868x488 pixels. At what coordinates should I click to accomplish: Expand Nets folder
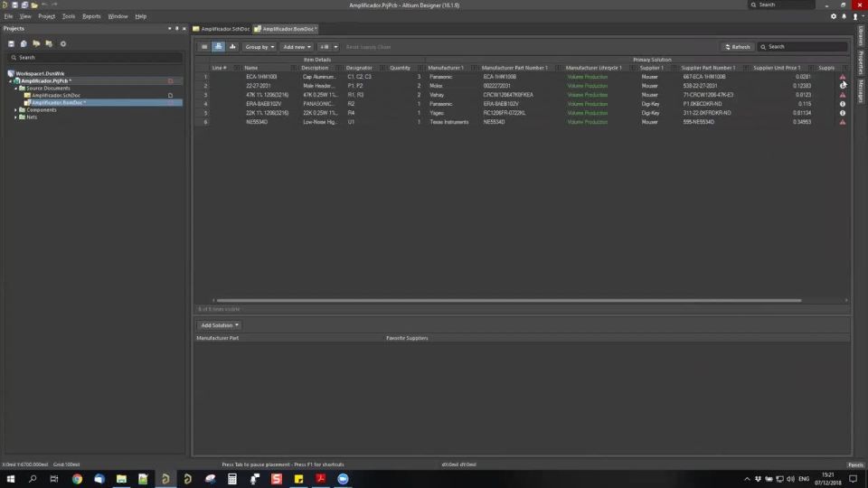coord(15,117)
